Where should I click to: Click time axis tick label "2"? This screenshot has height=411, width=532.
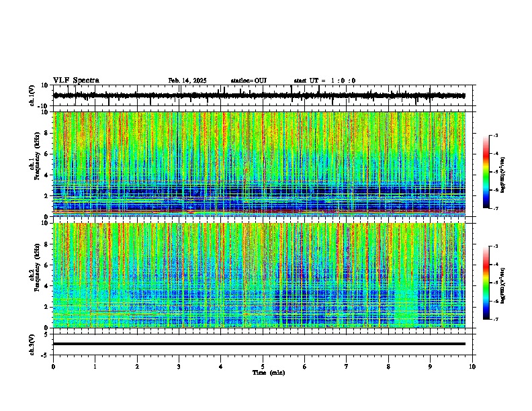pyautogui.click(x=137, y=367)
